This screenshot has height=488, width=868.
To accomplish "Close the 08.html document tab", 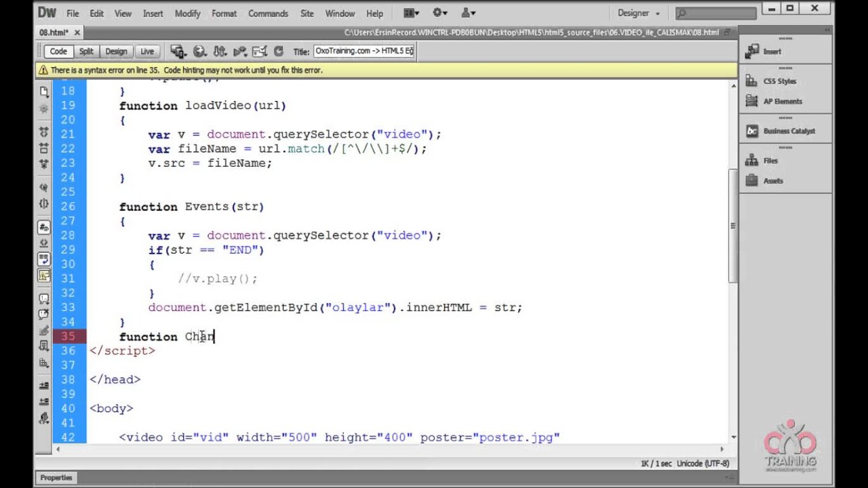I will click(x=77, y=33).
